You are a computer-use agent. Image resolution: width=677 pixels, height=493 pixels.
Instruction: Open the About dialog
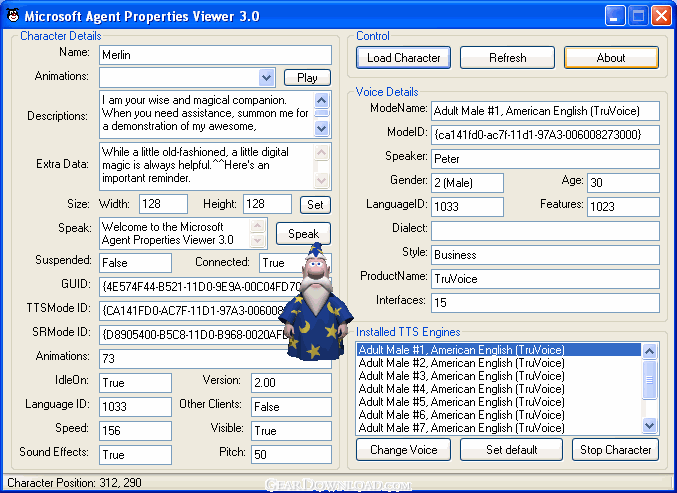tap(611, 58)
